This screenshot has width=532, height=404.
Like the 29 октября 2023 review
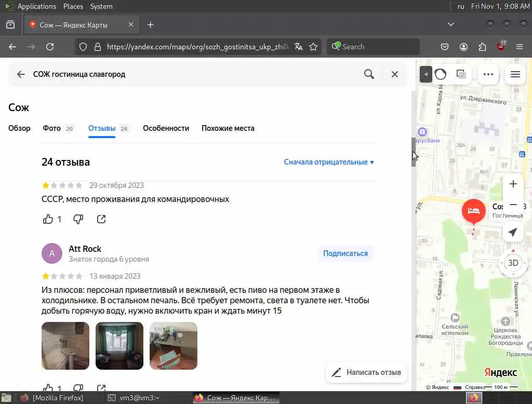[x=48, y=219]
